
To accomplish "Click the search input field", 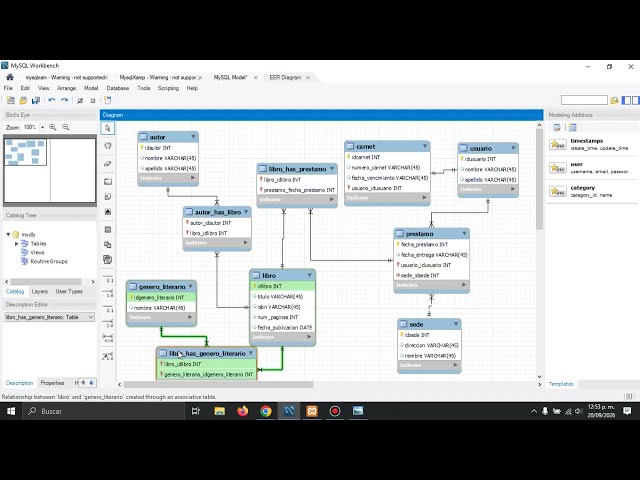I will click(x=584, y=100).
